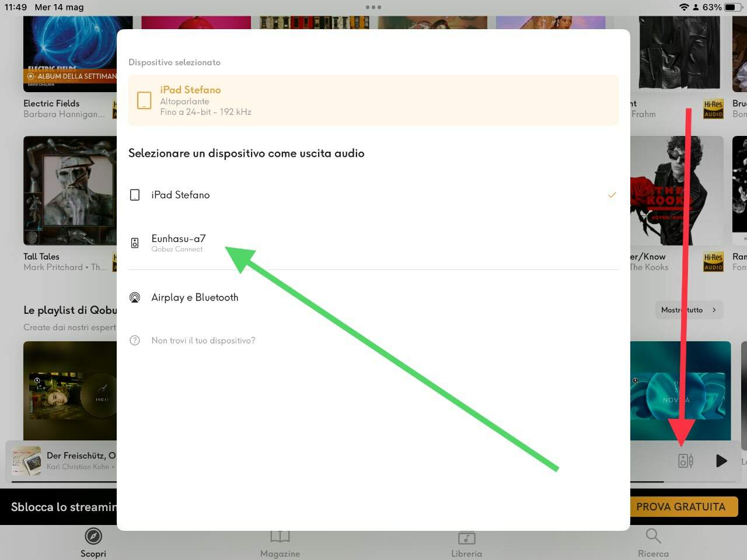
Task: Click Le playlist di Qobuz heading
Action: (70, 310)
